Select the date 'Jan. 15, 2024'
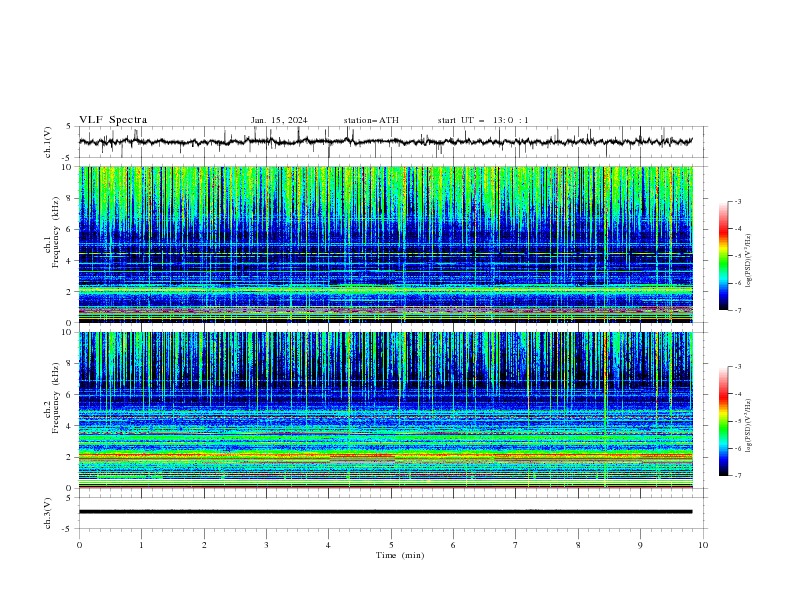 [279, 120]
